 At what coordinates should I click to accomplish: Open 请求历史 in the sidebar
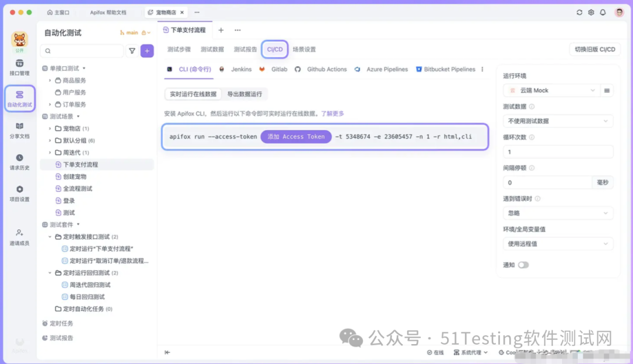click(x=19, y=162)
